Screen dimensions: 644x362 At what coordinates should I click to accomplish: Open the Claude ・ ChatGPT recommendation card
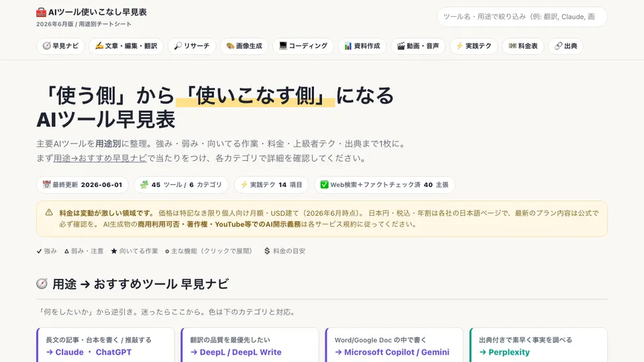pos(105,345)
